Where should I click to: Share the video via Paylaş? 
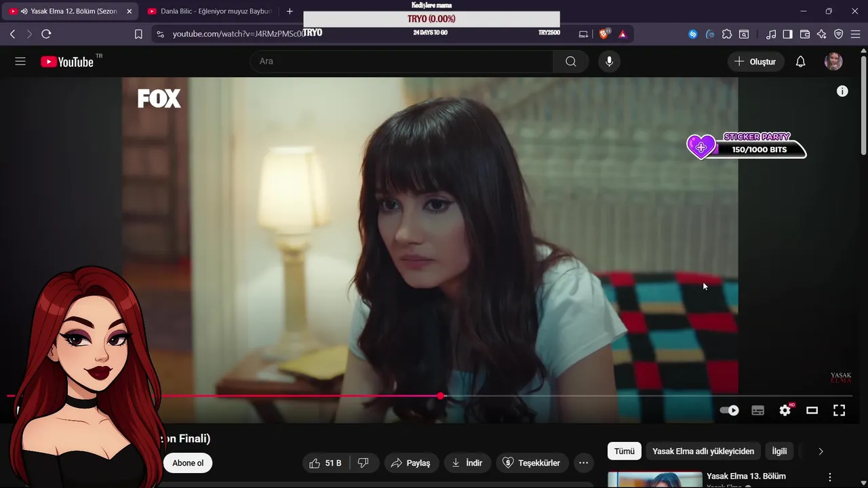pyautogui.click(x=412, y=463)
